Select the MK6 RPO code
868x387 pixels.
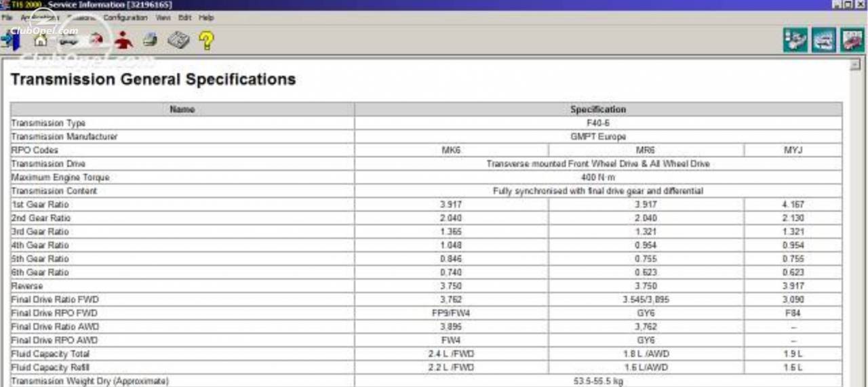452,150
